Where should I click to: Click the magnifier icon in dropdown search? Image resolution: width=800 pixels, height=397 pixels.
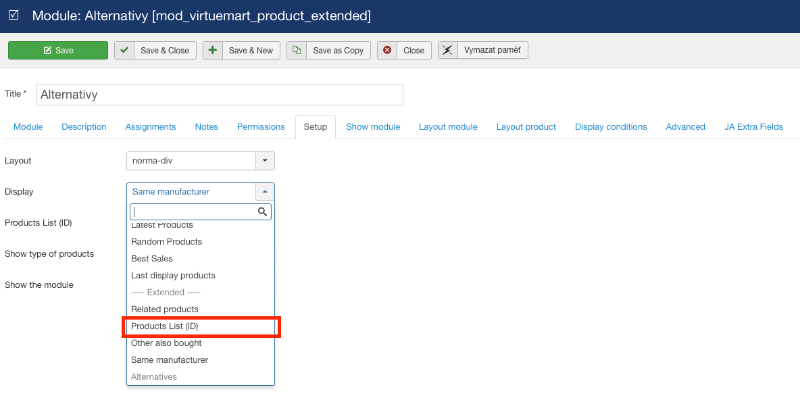pos(262,212)
